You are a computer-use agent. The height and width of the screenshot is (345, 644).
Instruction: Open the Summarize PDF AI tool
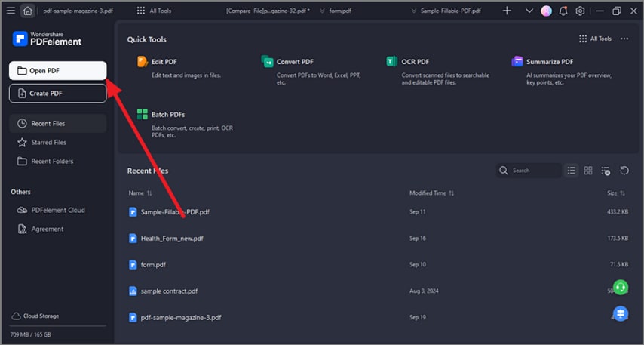pos(517,62)
